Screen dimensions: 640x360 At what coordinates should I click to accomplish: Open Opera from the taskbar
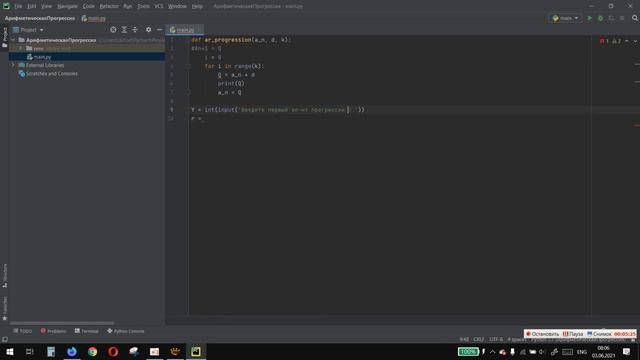point(113,351)
